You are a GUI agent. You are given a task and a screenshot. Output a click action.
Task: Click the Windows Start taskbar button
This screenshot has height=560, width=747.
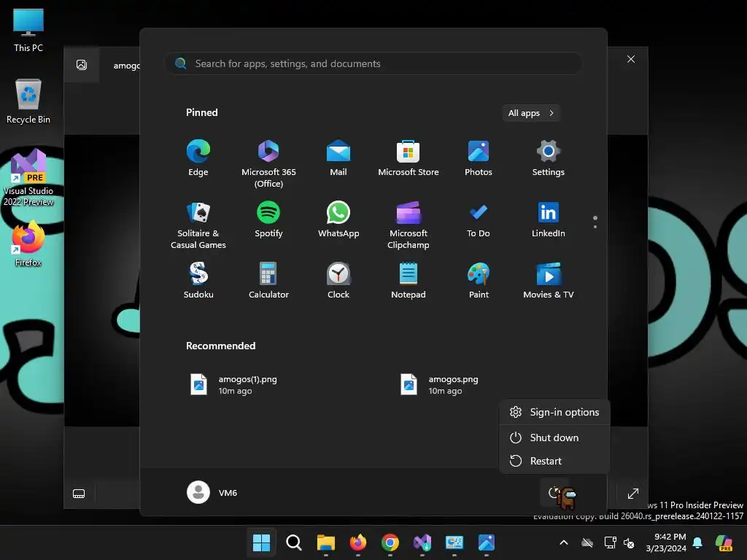point(261,542)
